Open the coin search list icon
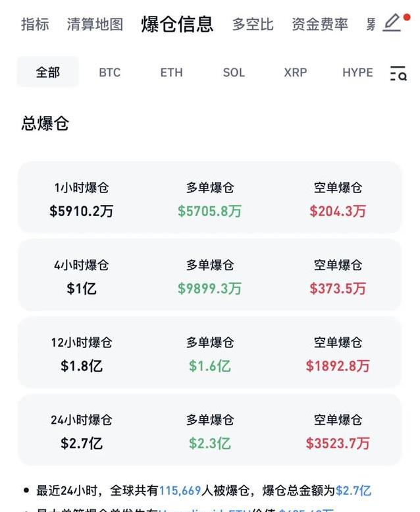Screen dimensions: 420x512 tap(398, 73)
